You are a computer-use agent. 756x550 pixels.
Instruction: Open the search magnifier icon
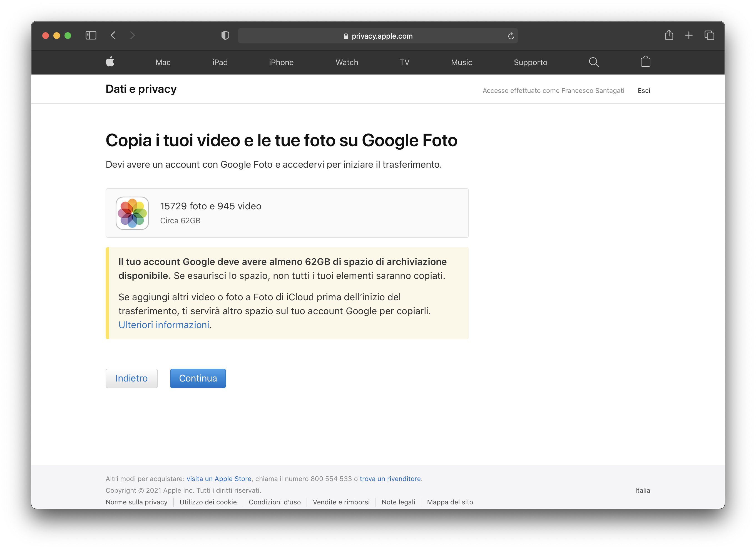[594, 62]
